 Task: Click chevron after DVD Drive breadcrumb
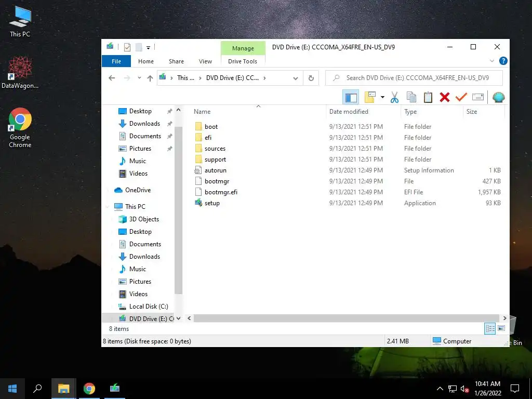coord(264,78)
